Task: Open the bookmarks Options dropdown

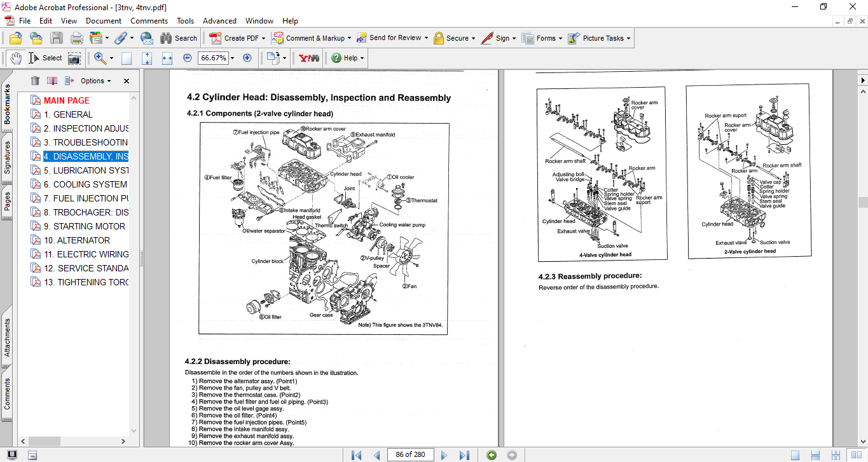Action: 95,81
